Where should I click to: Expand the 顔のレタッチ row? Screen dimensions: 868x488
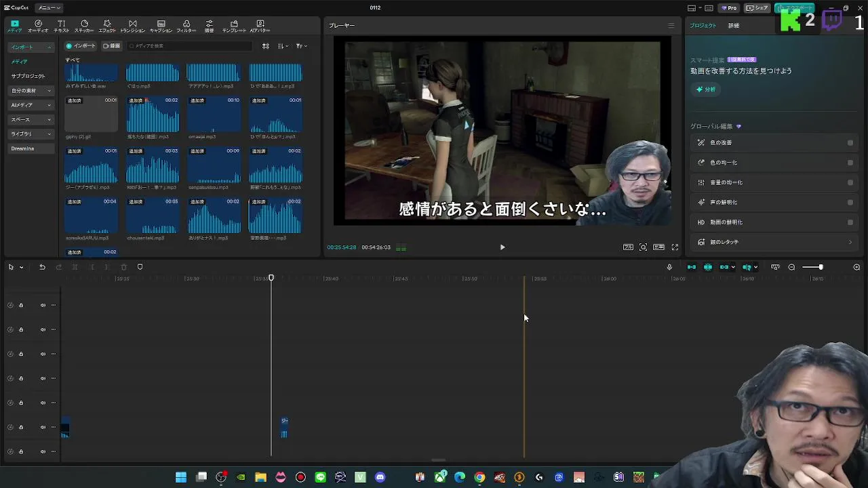775,242
